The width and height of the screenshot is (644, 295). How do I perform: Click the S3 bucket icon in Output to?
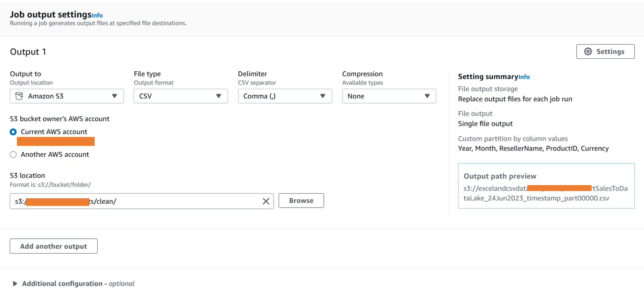[x=19, y=96]
